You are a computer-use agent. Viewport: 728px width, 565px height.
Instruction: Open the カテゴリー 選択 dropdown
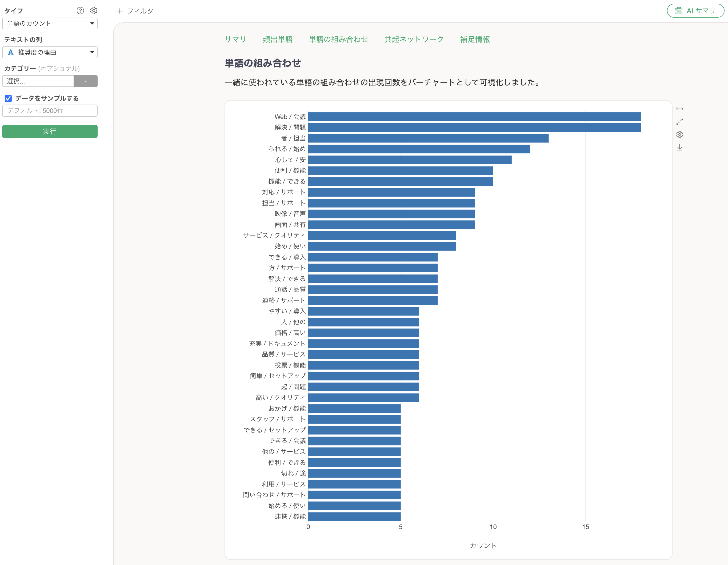coord(38,81)
